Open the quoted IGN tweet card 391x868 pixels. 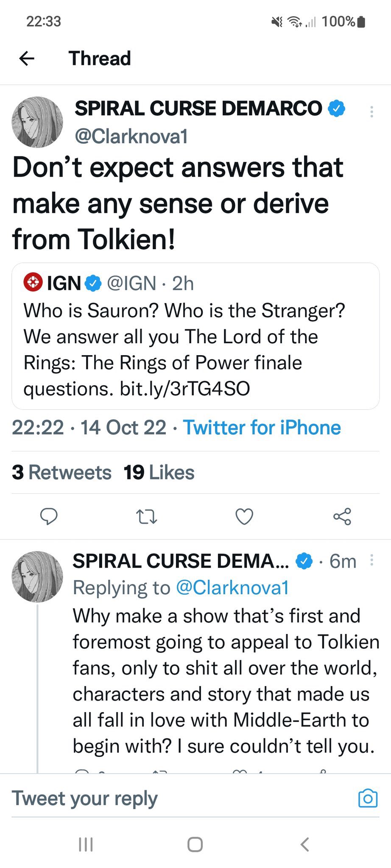click(195, 336)
